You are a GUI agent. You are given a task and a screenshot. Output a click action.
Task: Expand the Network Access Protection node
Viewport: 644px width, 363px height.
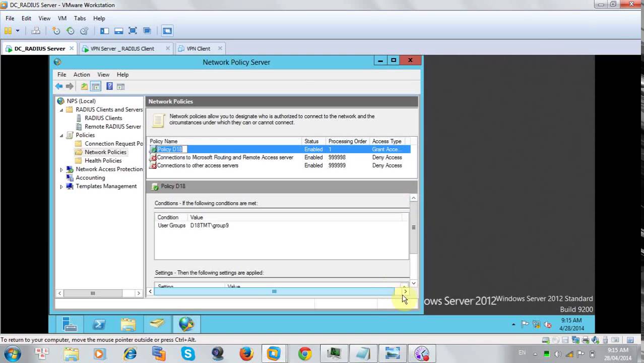[61, 169]
